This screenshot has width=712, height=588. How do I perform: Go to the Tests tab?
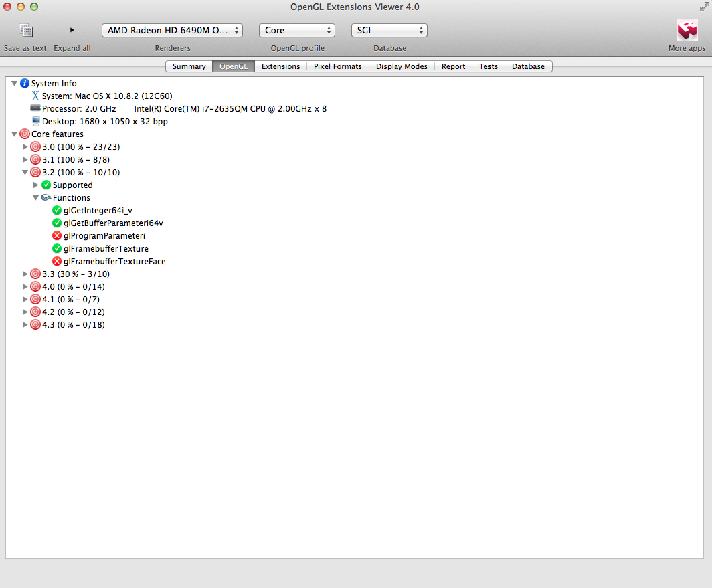[x=488, y=66]
